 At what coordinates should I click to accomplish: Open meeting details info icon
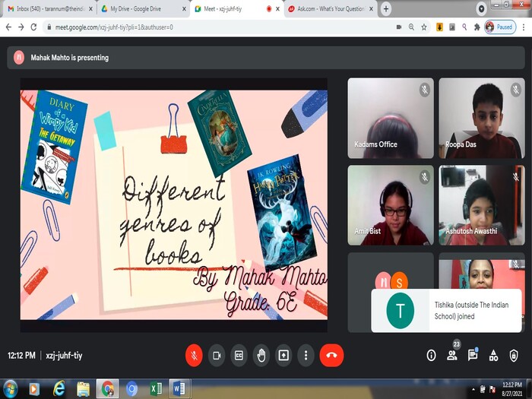click(x=431, y=356)
